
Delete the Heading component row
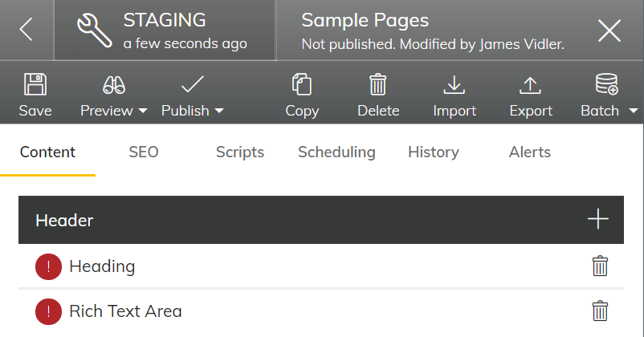tap(600, 266)
